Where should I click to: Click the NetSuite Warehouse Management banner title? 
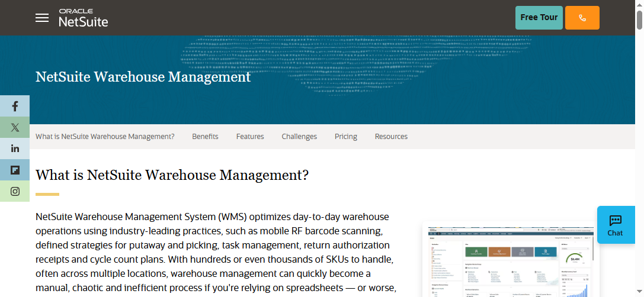pyautogui.click(x=143, y=77)
